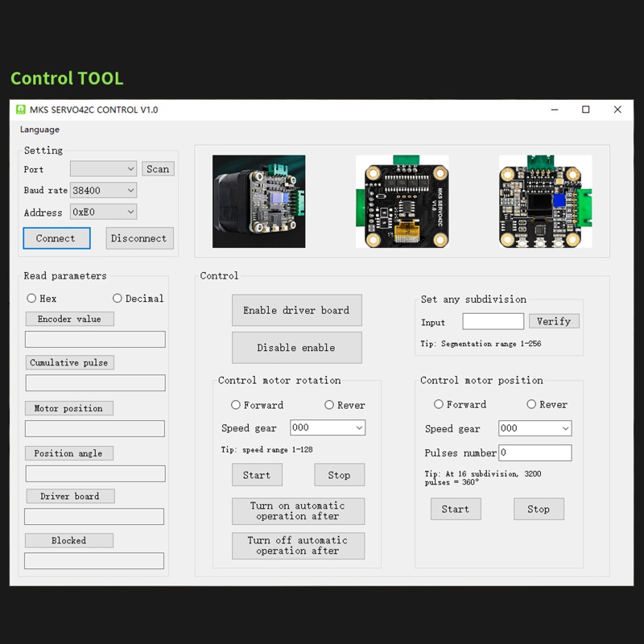This screenshot has width=644, height=644.
Task: Open the Port dropdown
Action: pos(103,169)
